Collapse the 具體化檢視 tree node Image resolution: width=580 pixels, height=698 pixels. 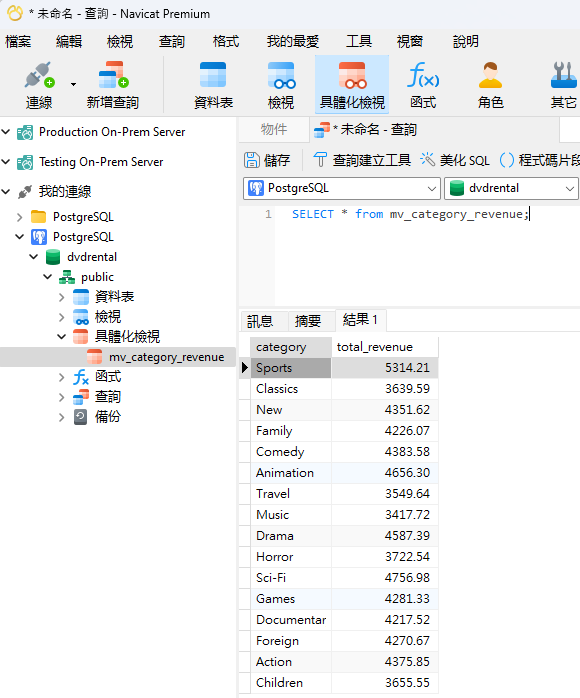coord(62,337)
